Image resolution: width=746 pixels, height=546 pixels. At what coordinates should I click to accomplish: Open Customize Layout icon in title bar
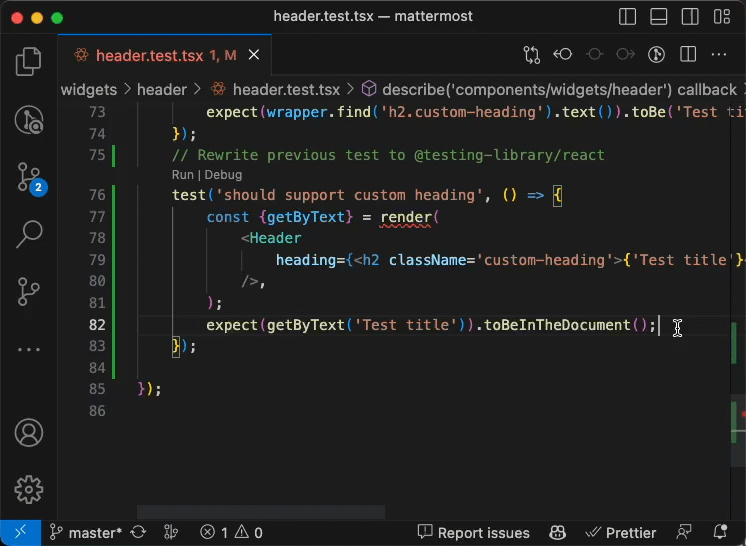pos(721,17)
